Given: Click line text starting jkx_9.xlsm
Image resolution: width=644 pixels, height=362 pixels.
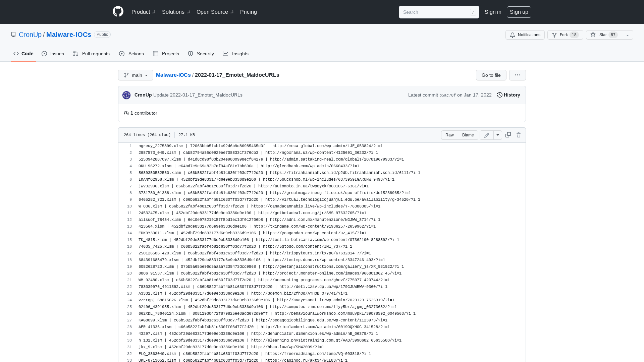Looking at the screenshot, I should pyautogui.click(x=231, y=347).
